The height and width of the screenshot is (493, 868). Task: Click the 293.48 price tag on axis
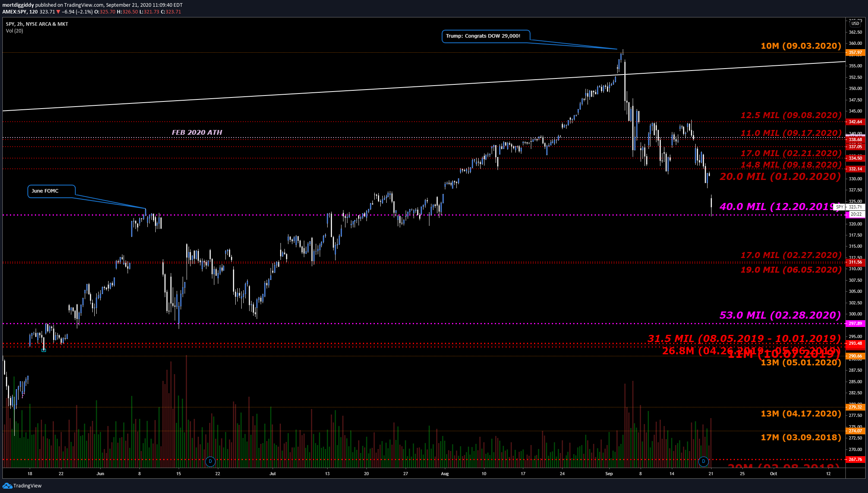tap(855, 343)
